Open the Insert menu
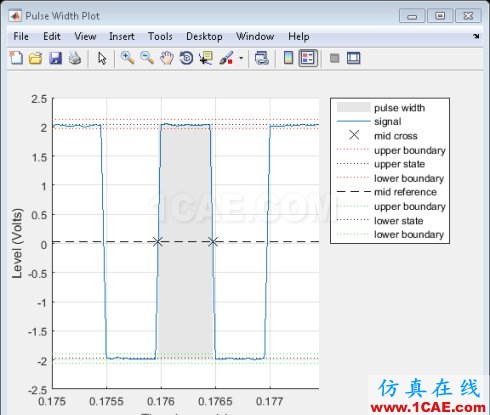The width and height of the screenshot is (490, 415). [122, 36]
